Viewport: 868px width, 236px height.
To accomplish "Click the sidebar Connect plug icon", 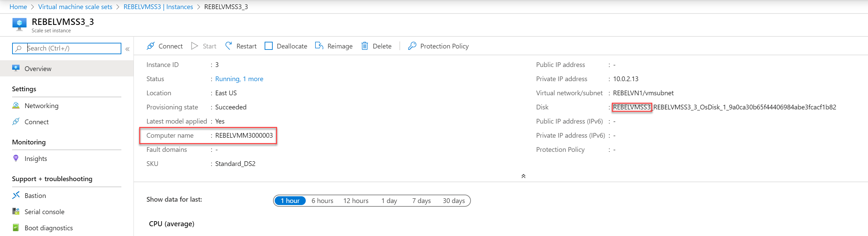I will pyautogui.click(x=16, y=122).
